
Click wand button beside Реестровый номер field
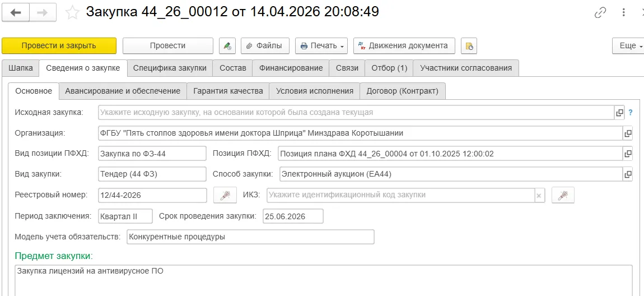click(x=225, y=195)
